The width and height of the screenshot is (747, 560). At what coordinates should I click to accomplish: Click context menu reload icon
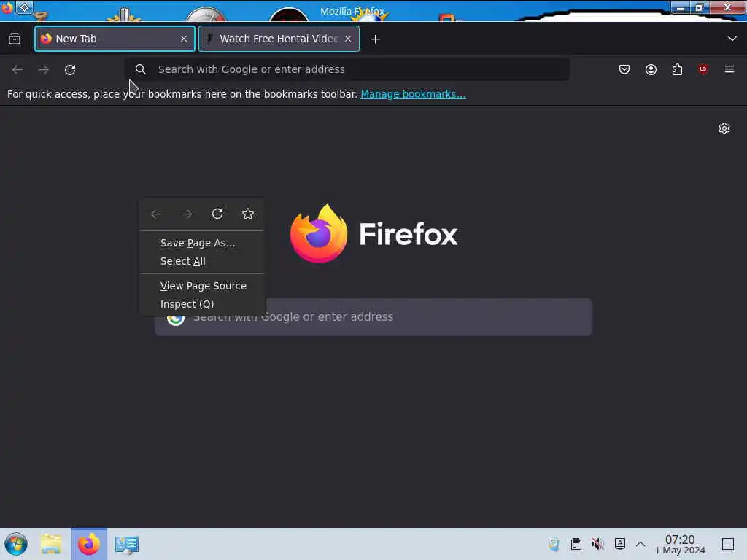(x=217, y=214)
